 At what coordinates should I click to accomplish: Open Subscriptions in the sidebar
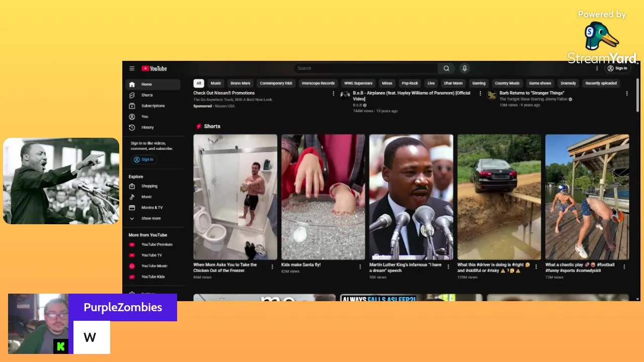point(152,106)
